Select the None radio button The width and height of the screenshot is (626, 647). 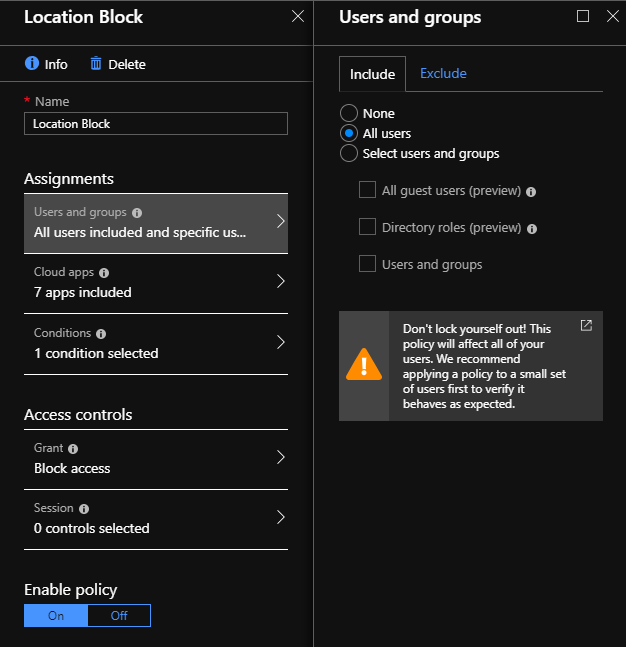tap(349, 113)
